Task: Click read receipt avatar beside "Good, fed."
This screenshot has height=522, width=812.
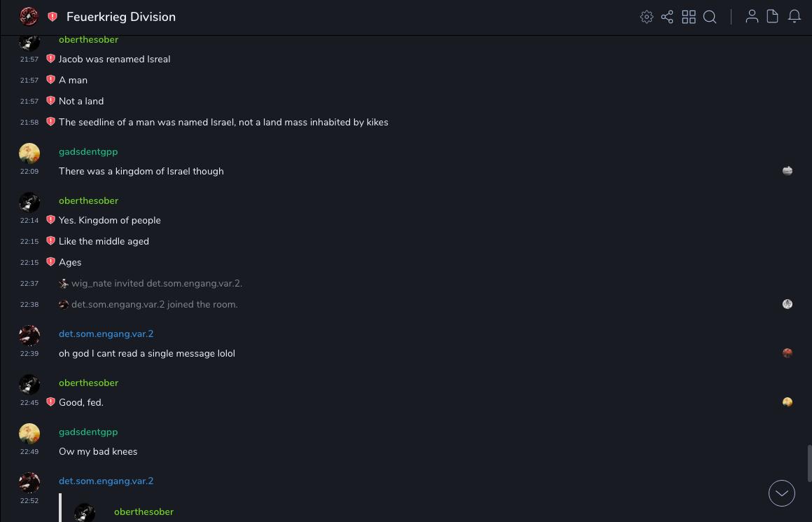Action: point(787,402)
